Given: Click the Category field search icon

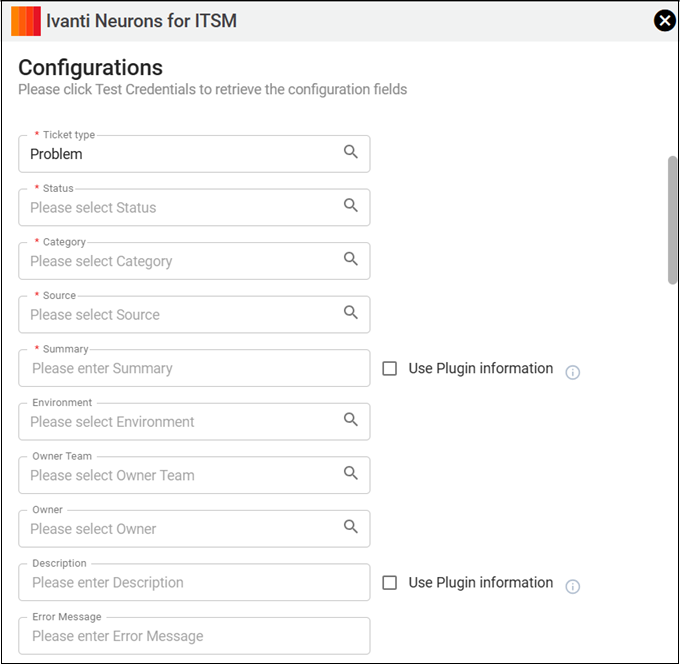Looking at the screenshot, I should [350, 259].
